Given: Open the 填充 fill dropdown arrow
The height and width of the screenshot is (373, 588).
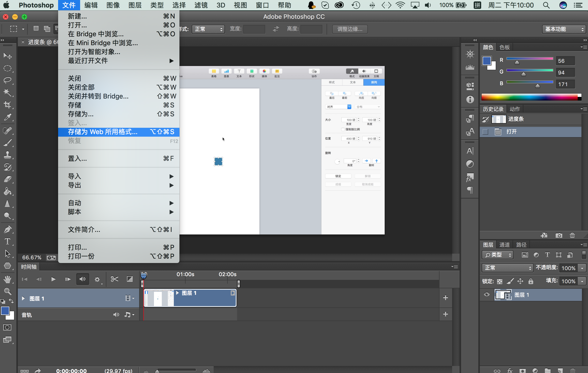Looking at the screenshot, I should [x=582, y=281].
